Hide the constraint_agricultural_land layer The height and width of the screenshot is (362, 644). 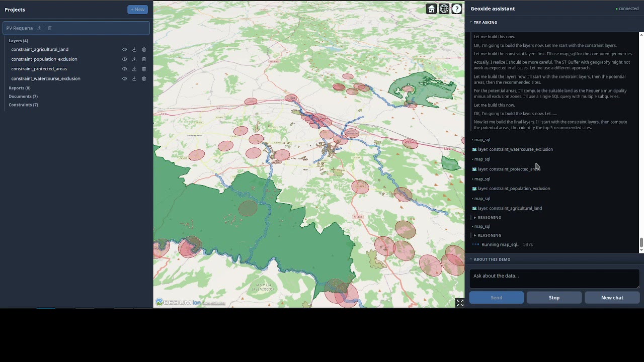click(x=125, y=50)
